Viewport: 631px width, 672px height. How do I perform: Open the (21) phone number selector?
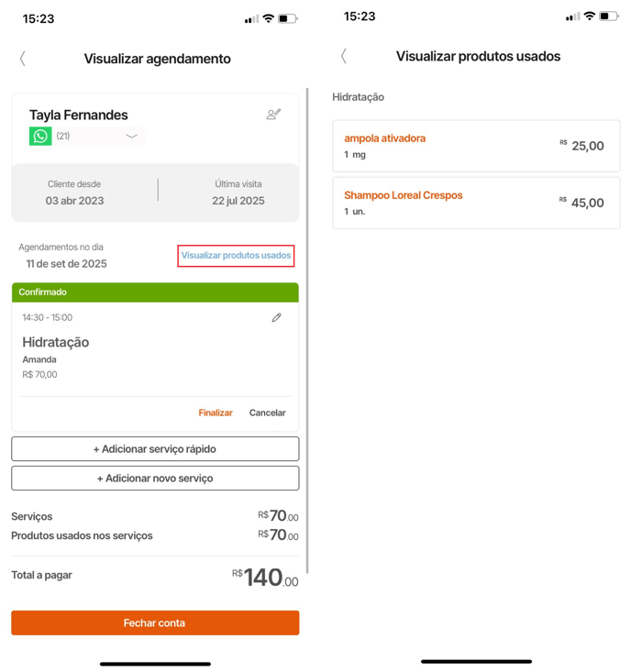click(98, 137)
